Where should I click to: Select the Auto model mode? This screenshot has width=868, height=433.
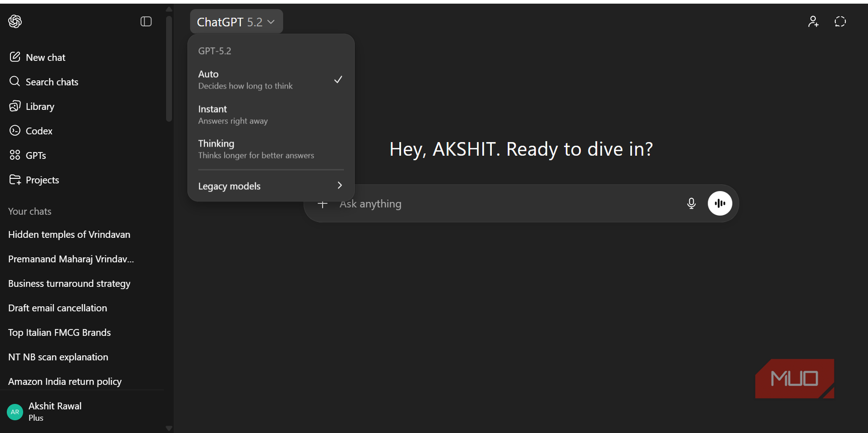click(x=271, y=79)
